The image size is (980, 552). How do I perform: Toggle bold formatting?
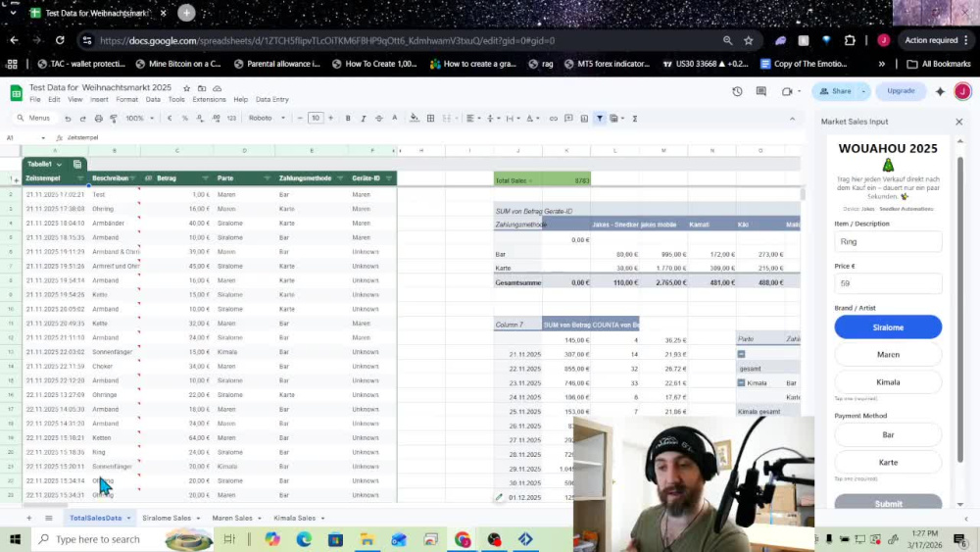(348, 119)
